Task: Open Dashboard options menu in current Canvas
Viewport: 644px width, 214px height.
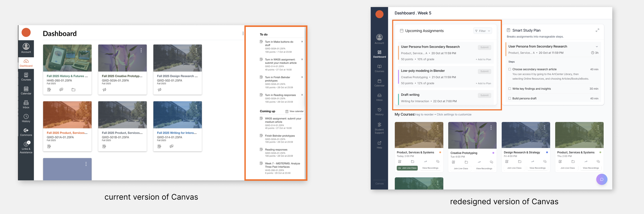Action: coord(243,33)
